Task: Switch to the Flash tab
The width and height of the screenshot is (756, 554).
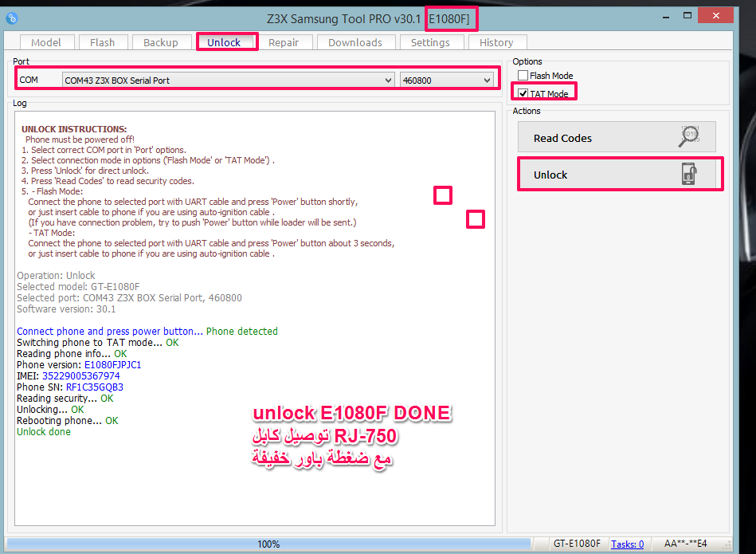Action: [103, 42]
